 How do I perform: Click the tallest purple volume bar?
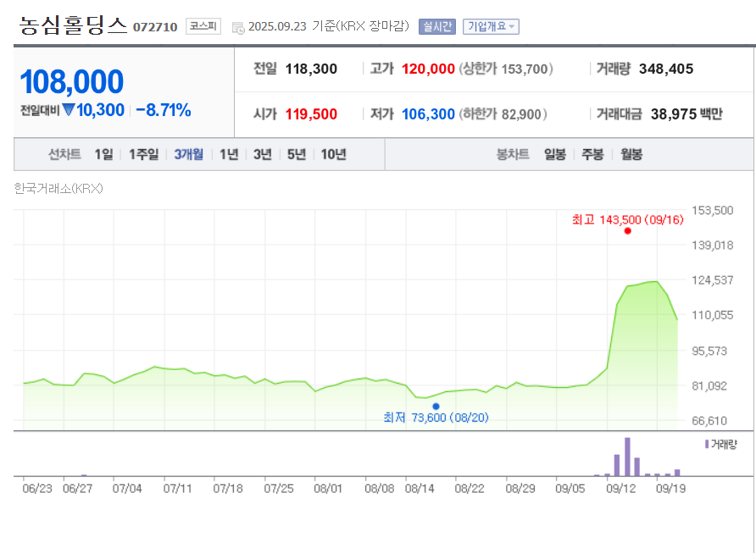627,456
